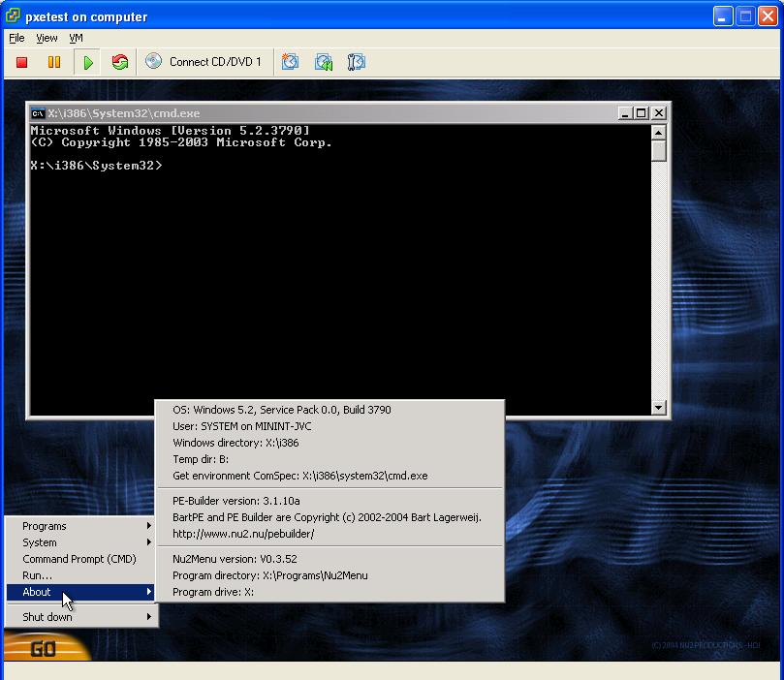Select the About menu entry
Screen dimensions: 784x680
(x=81, y=592)
